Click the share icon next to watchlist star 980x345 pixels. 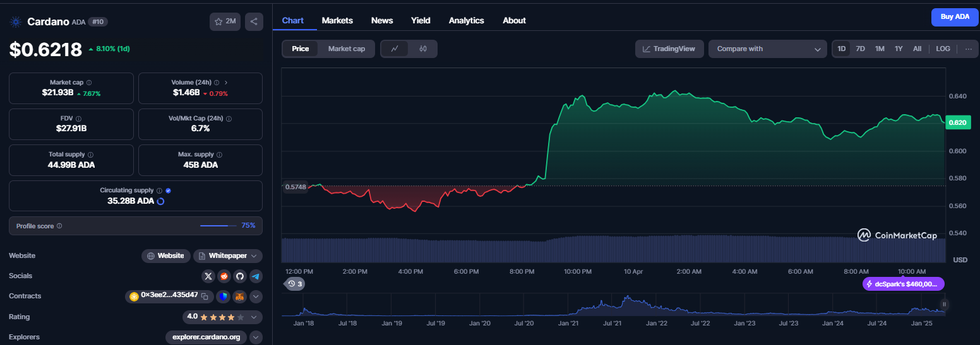254,21
